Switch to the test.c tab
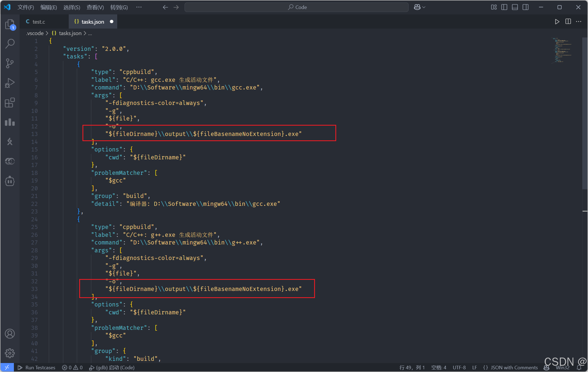Viewport: 588px width, 372px height. 39,22
